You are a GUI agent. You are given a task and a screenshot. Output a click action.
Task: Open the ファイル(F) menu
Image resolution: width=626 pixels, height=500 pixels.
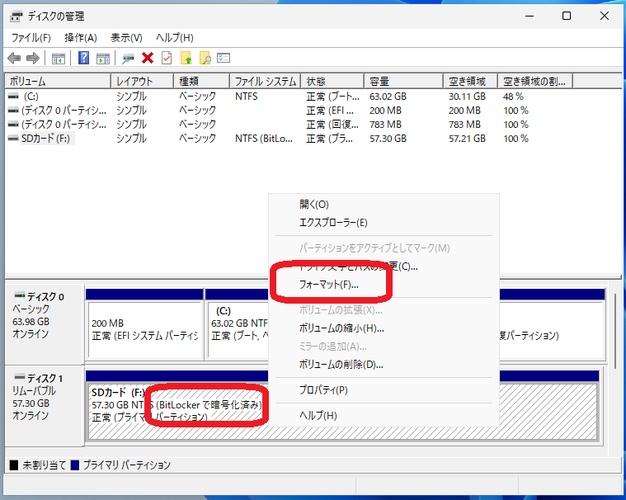[x=31, y=38]
